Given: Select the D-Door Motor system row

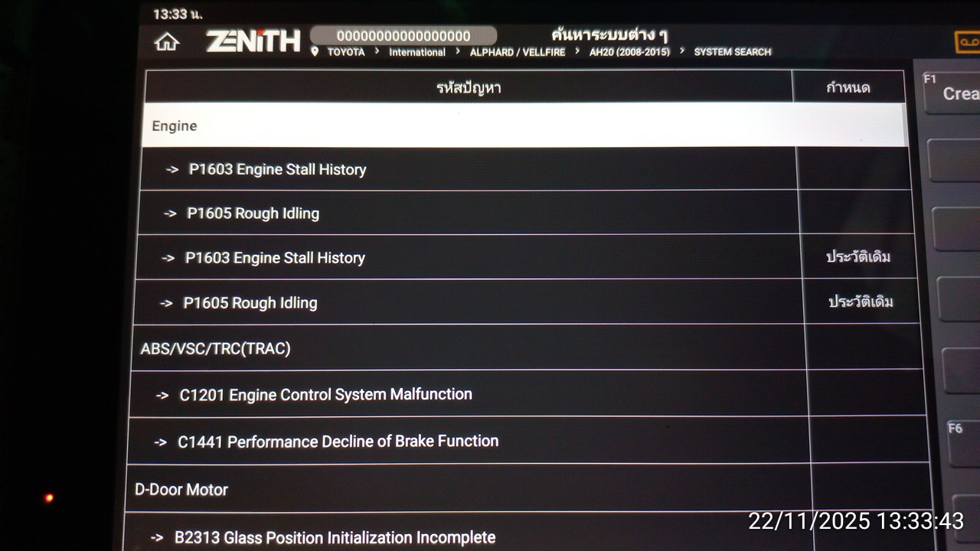Looking at the screenshot, I should click(x=467, y=489).
